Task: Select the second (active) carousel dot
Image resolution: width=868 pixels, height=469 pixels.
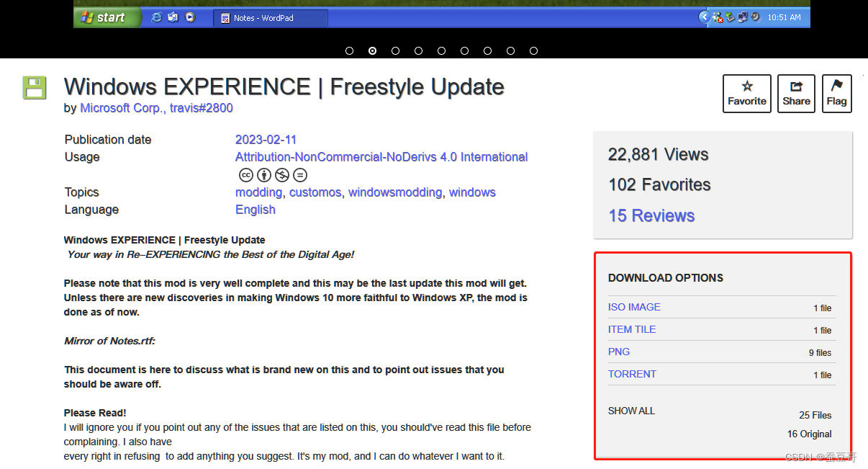Action: pos(372,50)
